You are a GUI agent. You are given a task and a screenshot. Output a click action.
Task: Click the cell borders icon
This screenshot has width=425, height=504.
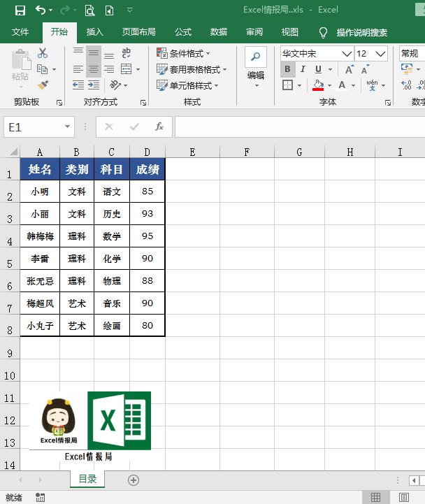(287, 85)
